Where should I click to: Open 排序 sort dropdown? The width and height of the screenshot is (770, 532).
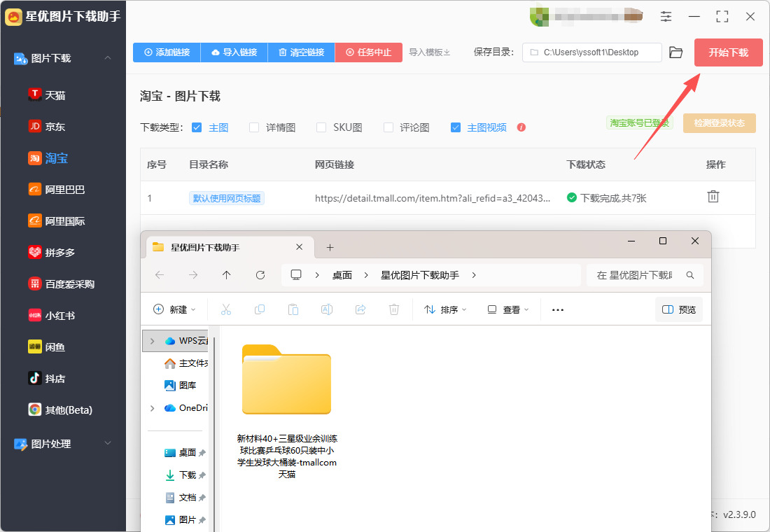pos(445,309)
